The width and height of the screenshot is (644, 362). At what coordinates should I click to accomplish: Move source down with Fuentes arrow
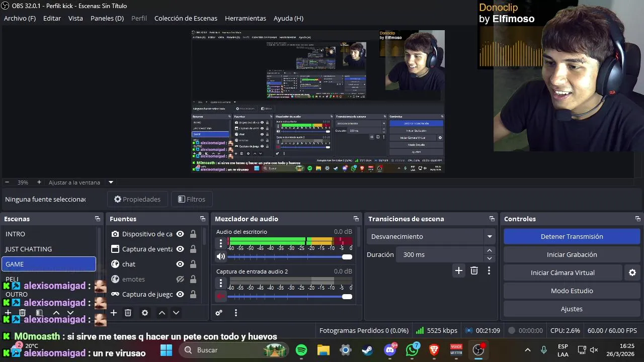(176, 313)
